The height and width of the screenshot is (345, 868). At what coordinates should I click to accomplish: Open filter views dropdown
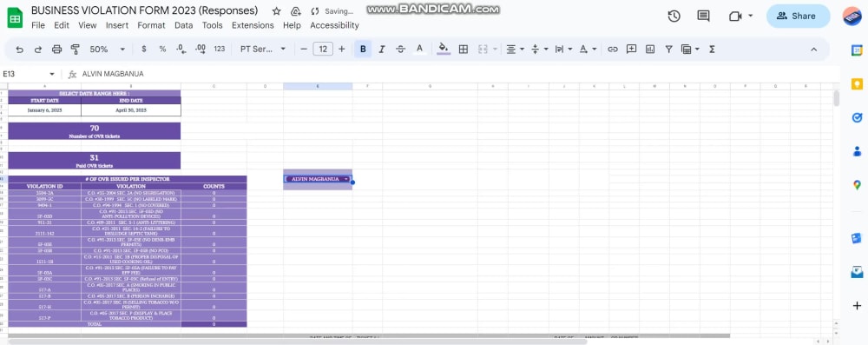[689, 49]
